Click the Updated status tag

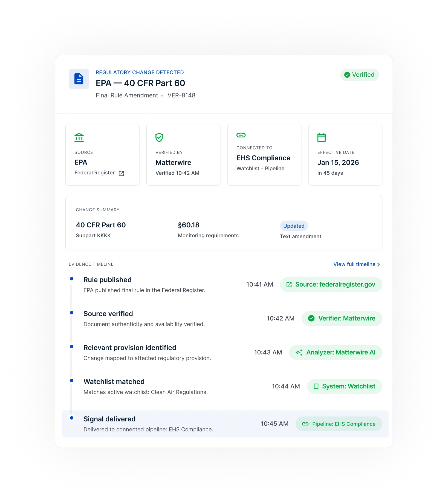tap(294, 226)
